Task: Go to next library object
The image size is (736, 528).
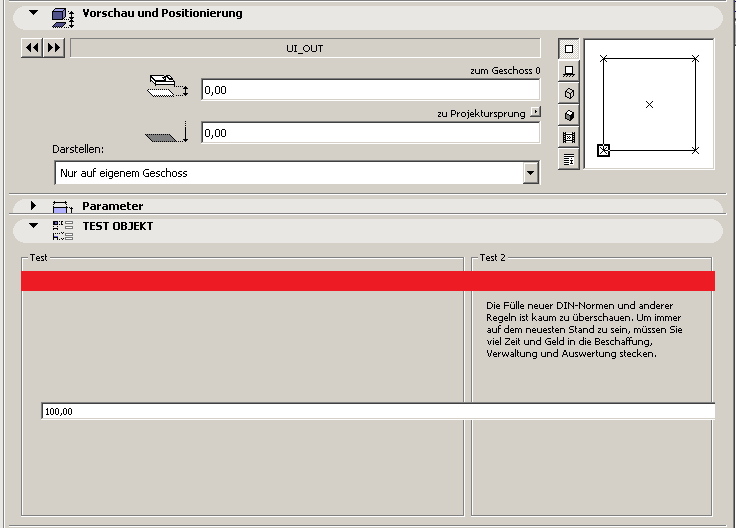Action: 54,48
